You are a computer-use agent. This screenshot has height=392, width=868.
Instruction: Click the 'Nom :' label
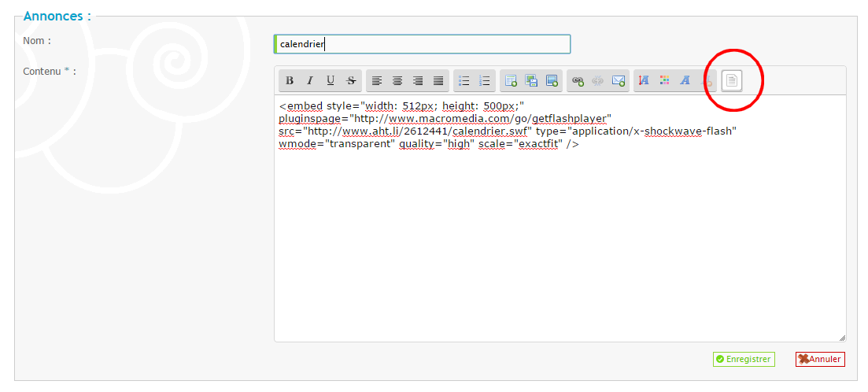coord(36,40)
